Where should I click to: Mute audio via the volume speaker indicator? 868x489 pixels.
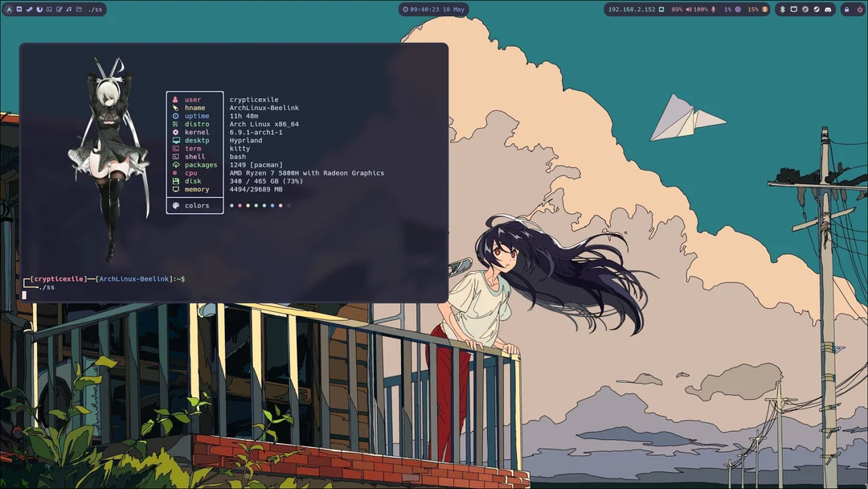pyautogui.click(x=690, y=9)
